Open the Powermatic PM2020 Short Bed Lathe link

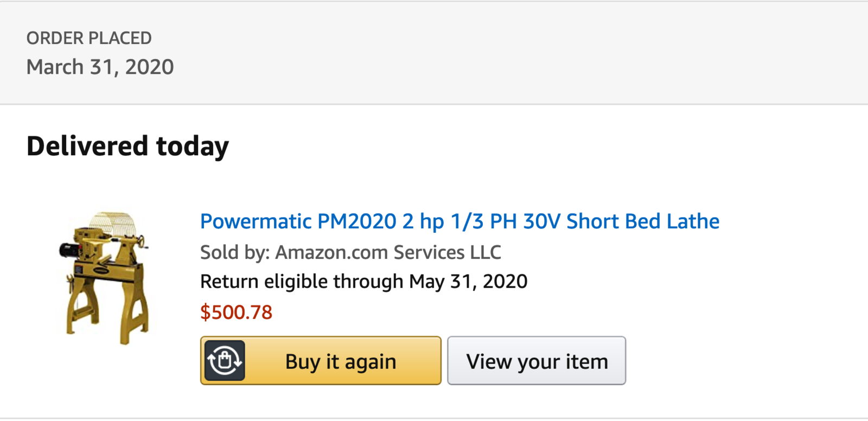[459, 221]
